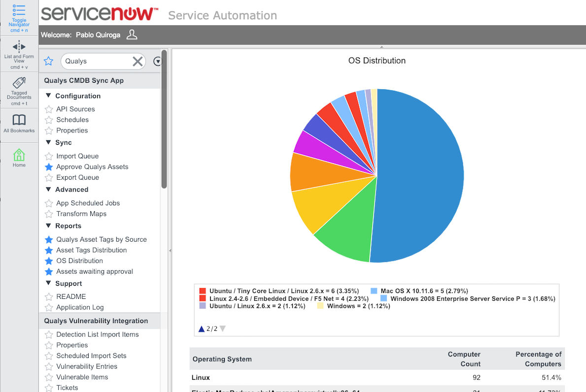Star the Vulnerability Entries module
This screenshot has width=586, height=392.
[49, 366]
